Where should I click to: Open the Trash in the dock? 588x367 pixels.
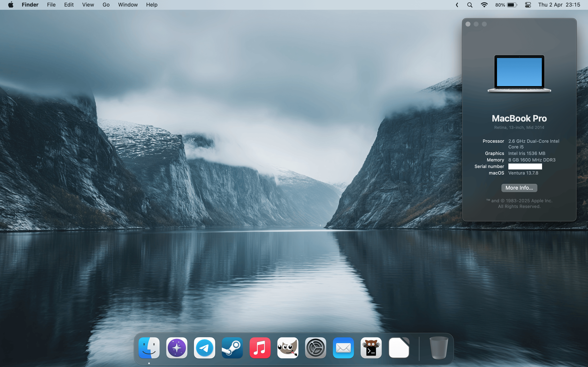[439, 348]
